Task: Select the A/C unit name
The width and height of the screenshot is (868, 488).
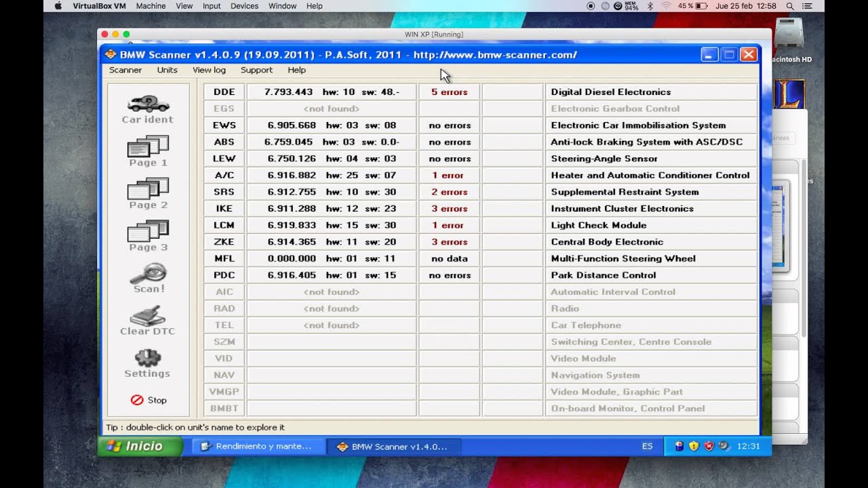Action: click(224, 175)
